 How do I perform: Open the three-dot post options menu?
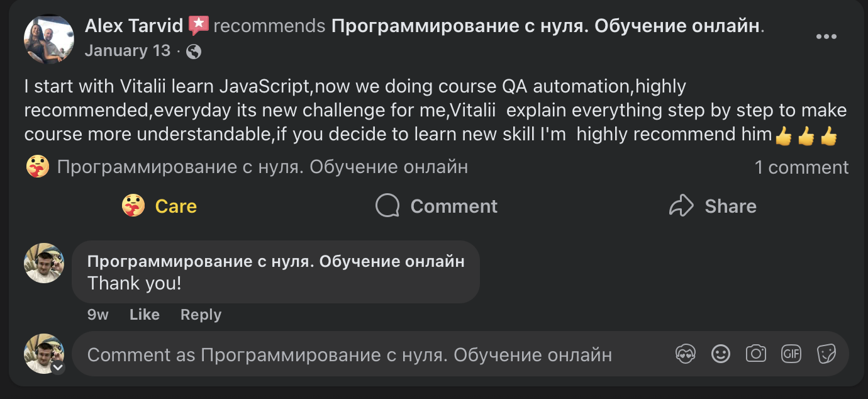click(x=826, y=36)
